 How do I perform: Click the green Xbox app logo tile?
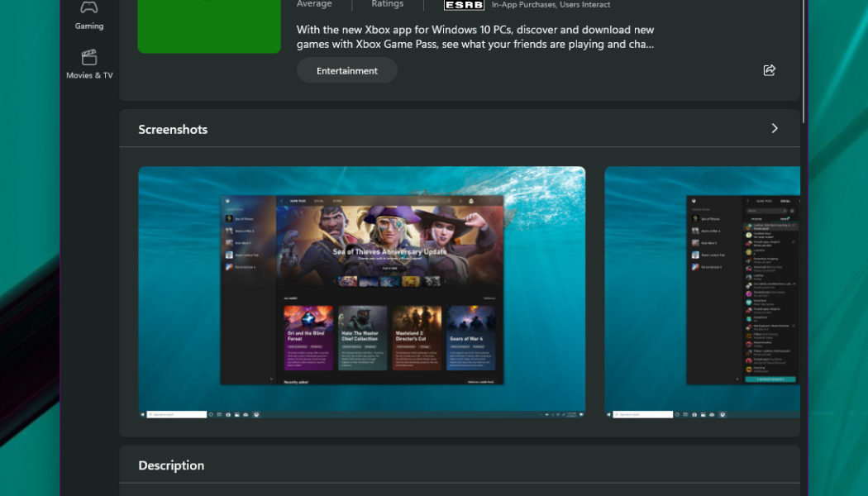click(208, 26)
